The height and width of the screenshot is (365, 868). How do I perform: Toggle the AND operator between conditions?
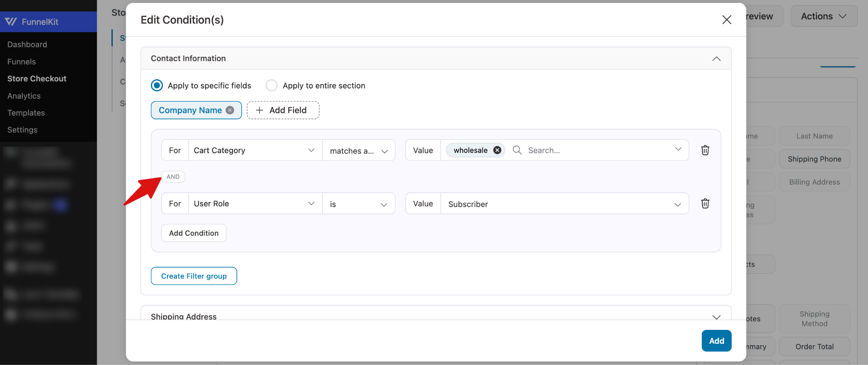173,177
